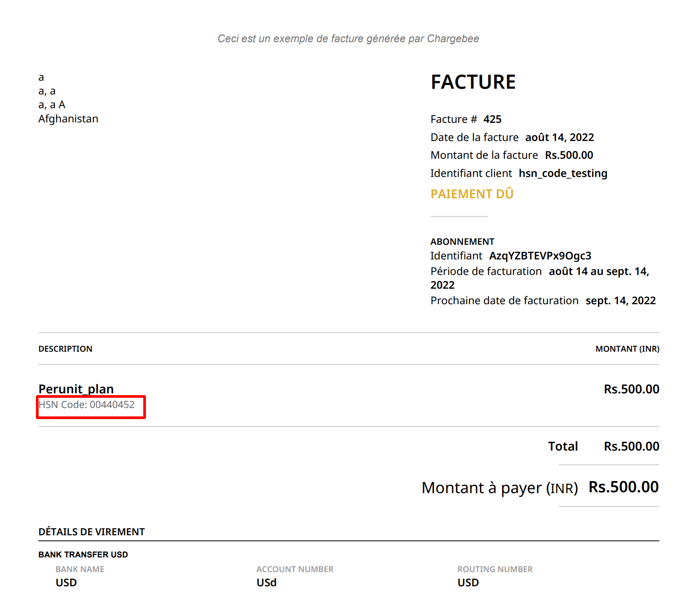The width and height of the screenshot is (700, 604).
Task: Select the invoice number 425
Action: tap(492, 119)
